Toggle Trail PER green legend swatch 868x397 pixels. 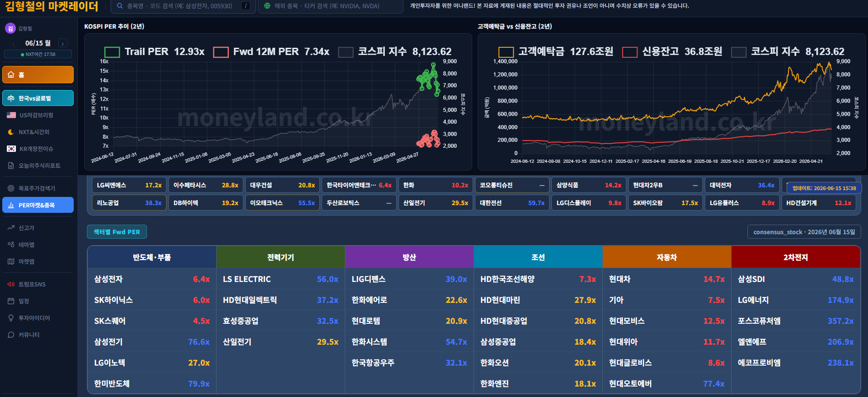112,52
